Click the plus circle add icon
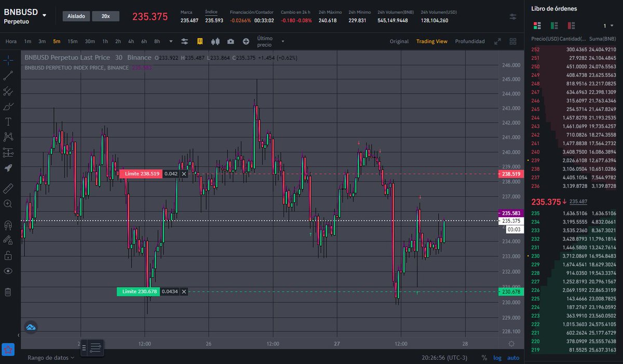 click(246, 41)
